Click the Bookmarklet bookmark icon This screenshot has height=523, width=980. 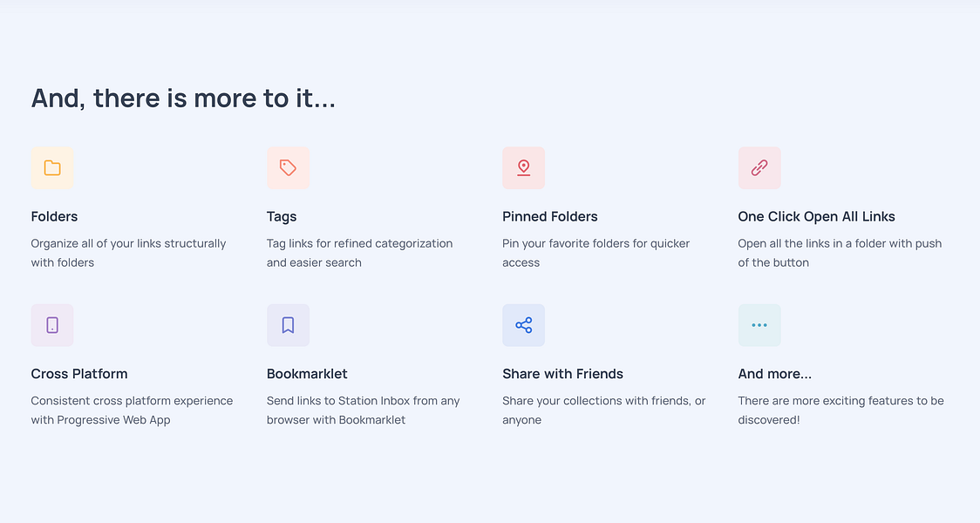pyautogui.click(x=288, y=325)
